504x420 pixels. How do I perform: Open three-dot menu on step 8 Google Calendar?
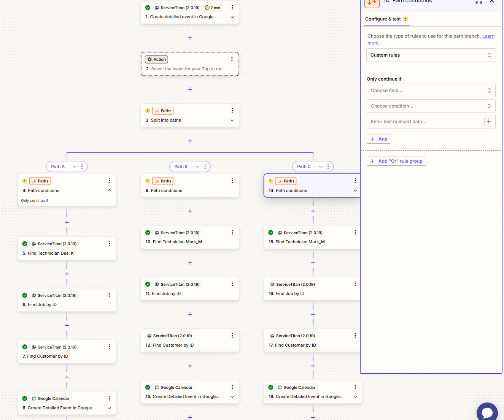109,398
